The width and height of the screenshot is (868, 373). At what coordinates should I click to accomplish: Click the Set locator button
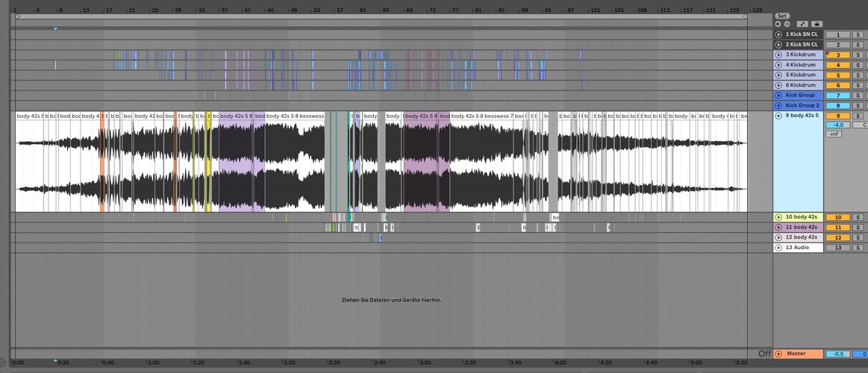781,16
